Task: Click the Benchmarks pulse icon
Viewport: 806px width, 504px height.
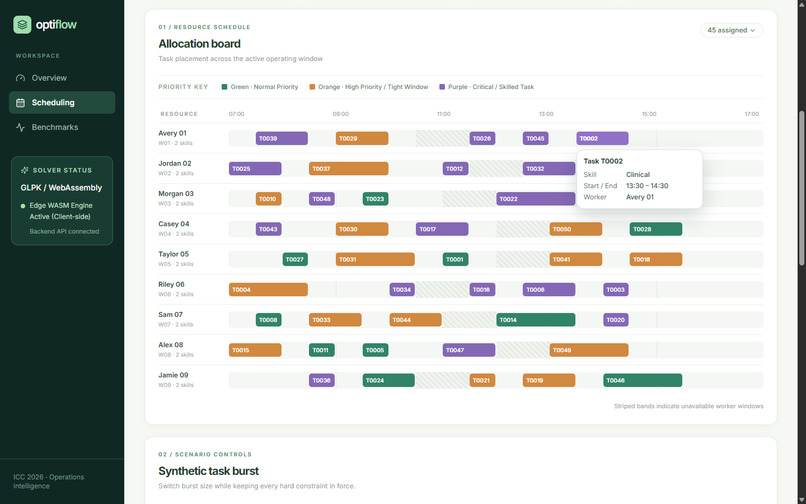Action: (21, 127)
